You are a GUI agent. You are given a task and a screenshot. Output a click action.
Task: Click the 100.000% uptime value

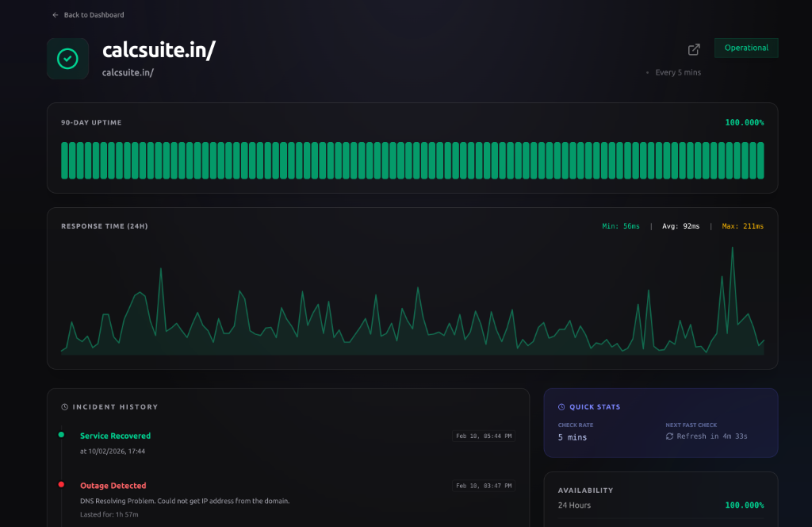tap(744, 123)
